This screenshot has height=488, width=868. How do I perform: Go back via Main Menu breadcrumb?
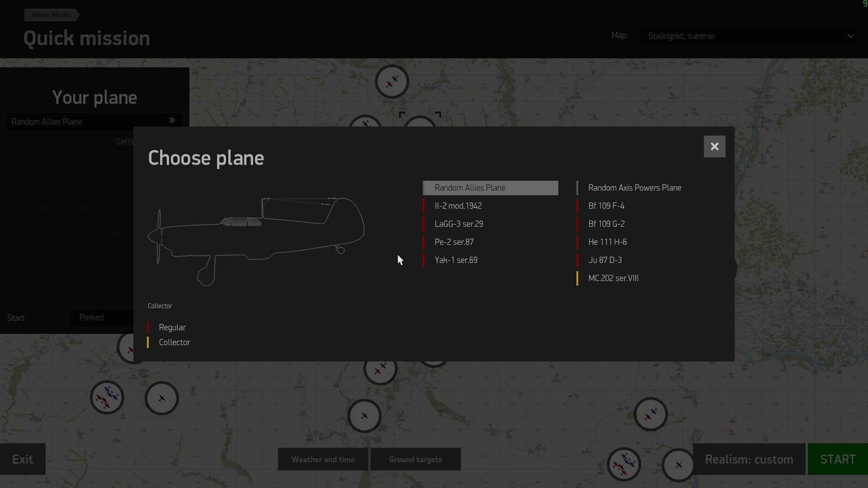(51, 15)
